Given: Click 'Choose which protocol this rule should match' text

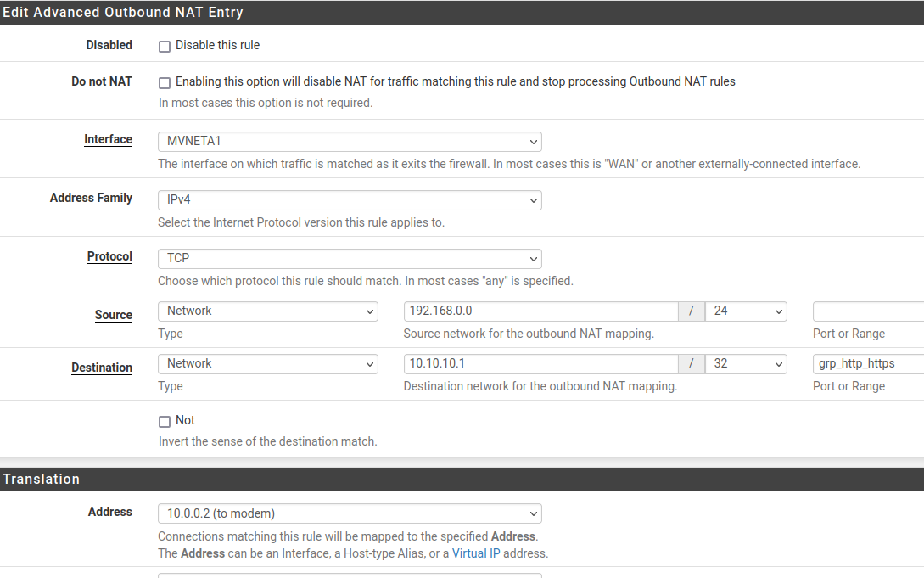Looking at the screenshot, I should [366, 281].
